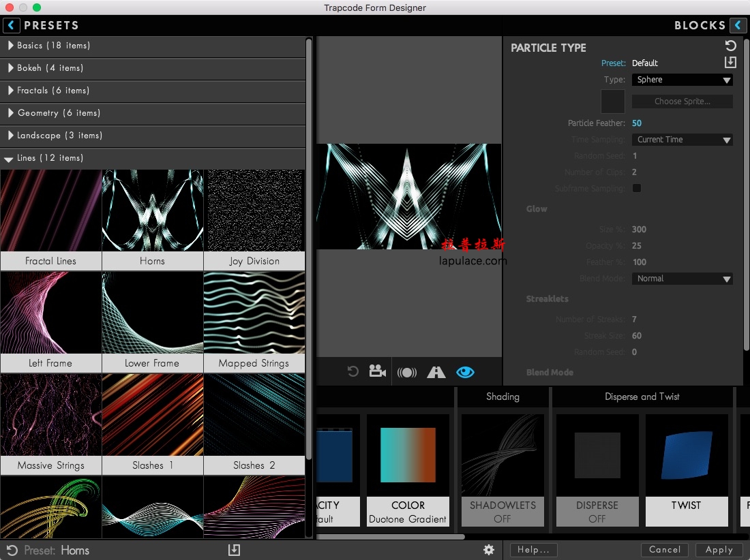Select the Slashes 1 preset
The image size is (750, 560).
pyautogui.click(x=152, y=424)
